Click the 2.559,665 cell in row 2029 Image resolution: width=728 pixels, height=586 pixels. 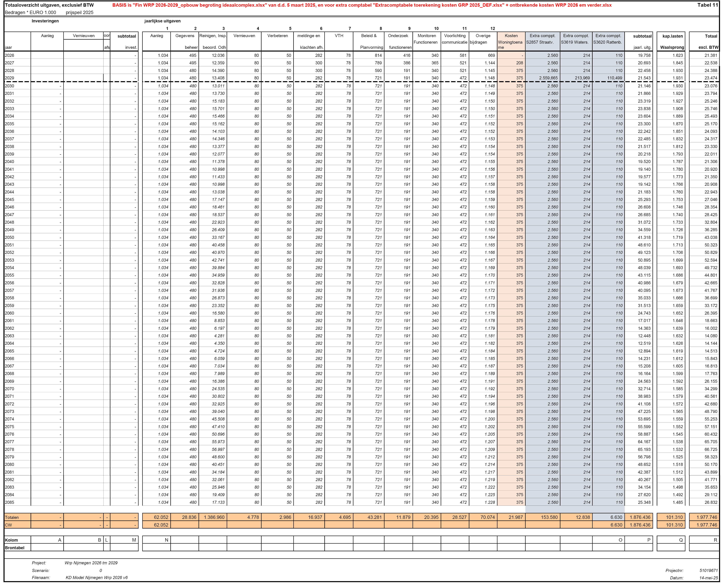[x=548, y=78]
